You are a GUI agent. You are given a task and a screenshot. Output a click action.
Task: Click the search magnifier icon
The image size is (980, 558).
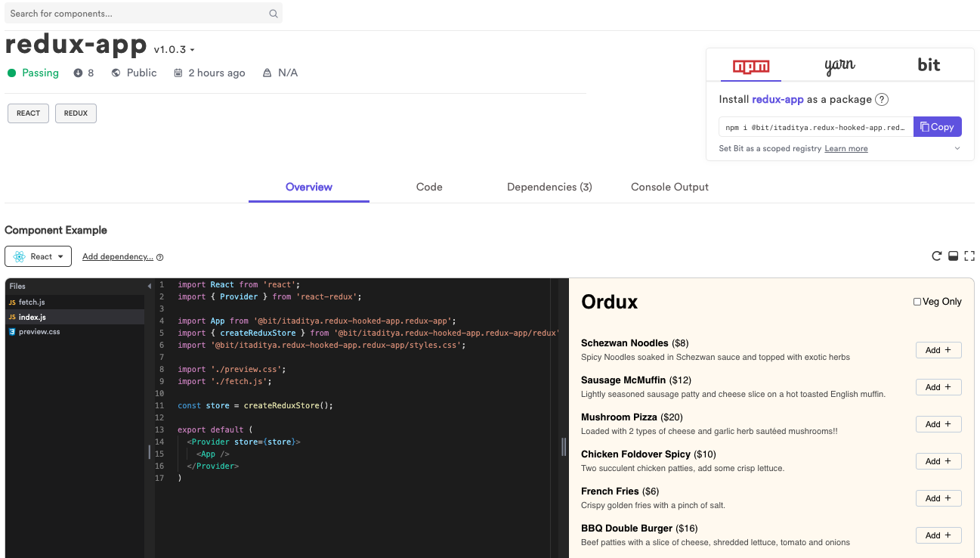(x=273, y=13)
